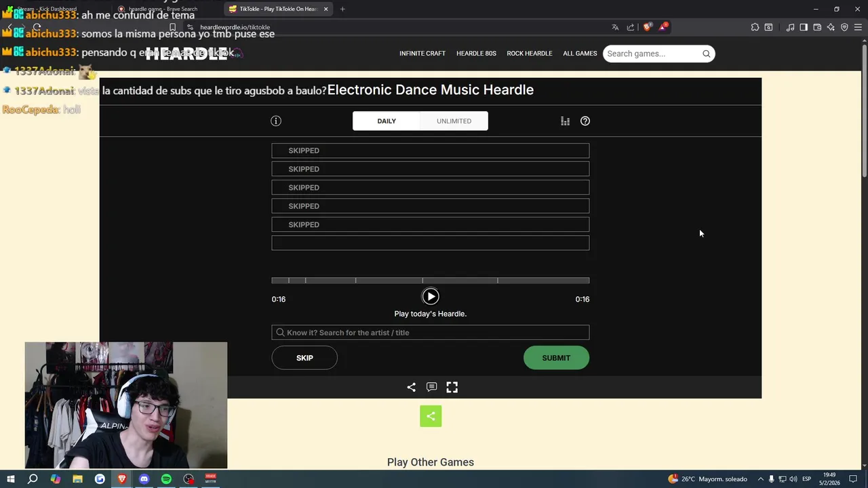The width and height of the screenshot is (868, 488).
Task: Enter fullscreen with the expand icon
Action: pyautogui.click(x=452, y=387)
